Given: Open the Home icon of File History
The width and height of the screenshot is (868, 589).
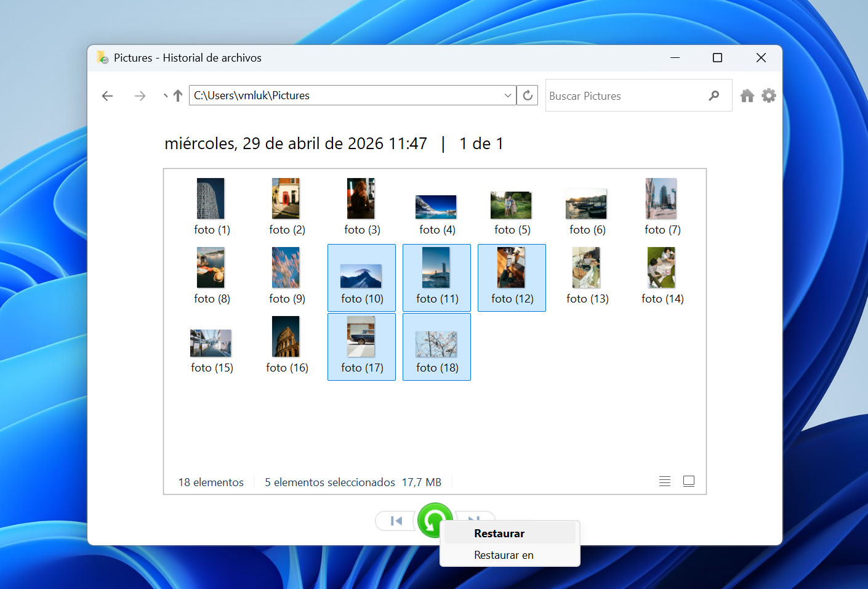Looking at the screenshot, I should tap(747, 95).
